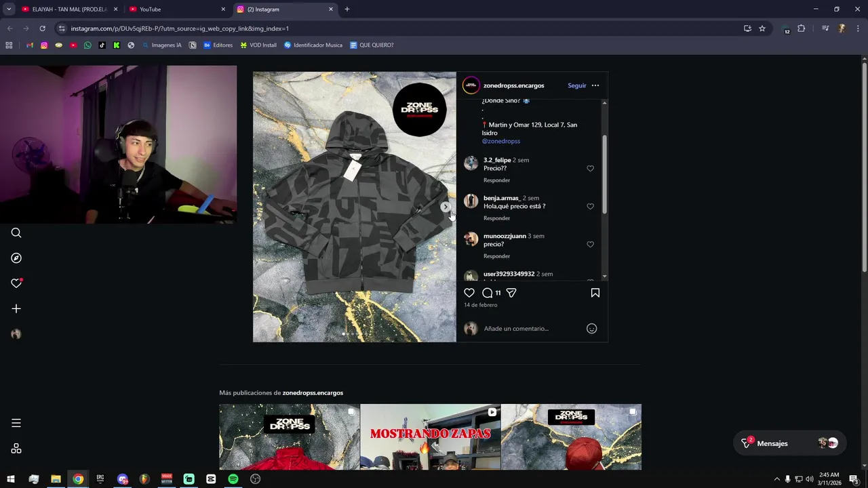
Task: Click Seguir to follow zonedropss.encargos
Action: click(577, 85)
